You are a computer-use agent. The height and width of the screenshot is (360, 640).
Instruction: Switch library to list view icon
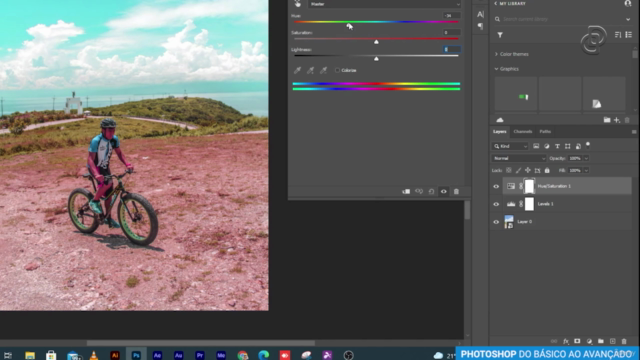tap(629, 35)
